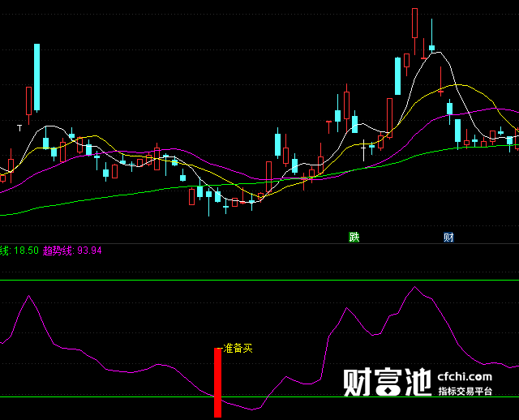Click the tall cyan candlestick at left
Screen dimensions: 519x420
pyautogui.click(x=36, y=78)
